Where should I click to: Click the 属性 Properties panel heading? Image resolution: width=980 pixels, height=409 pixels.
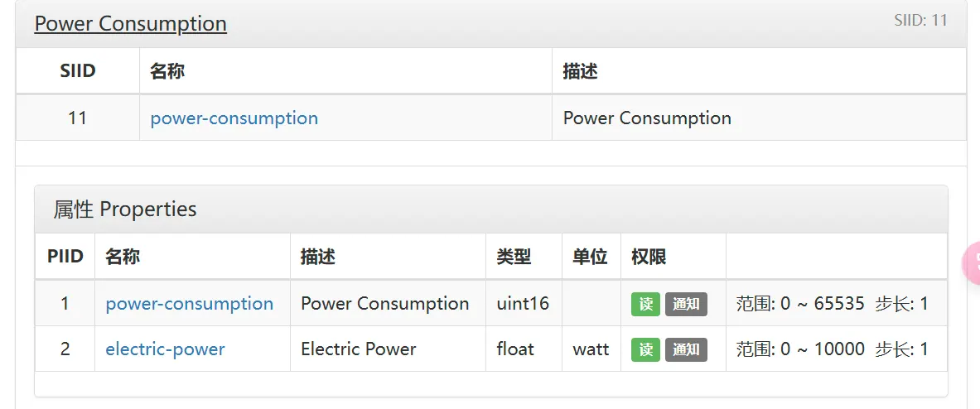[125, 209]
